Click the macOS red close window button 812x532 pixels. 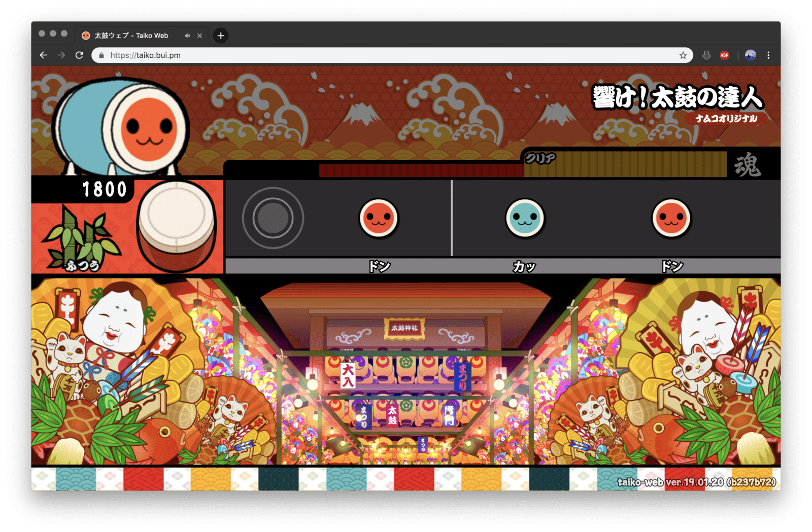pyautogui.click(x=42, y=33)
